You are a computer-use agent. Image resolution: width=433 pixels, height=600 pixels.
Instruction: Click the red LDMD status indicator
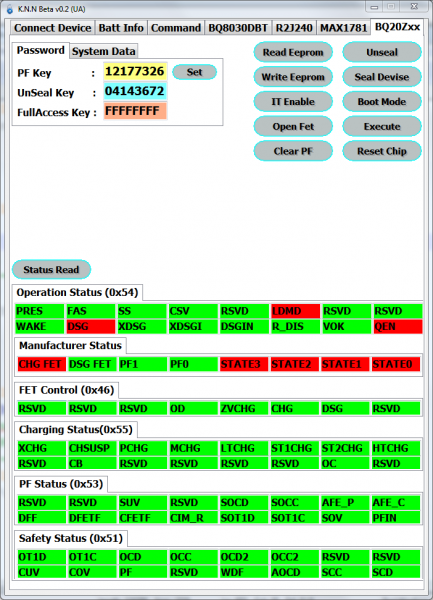click(x=295, y=311)
